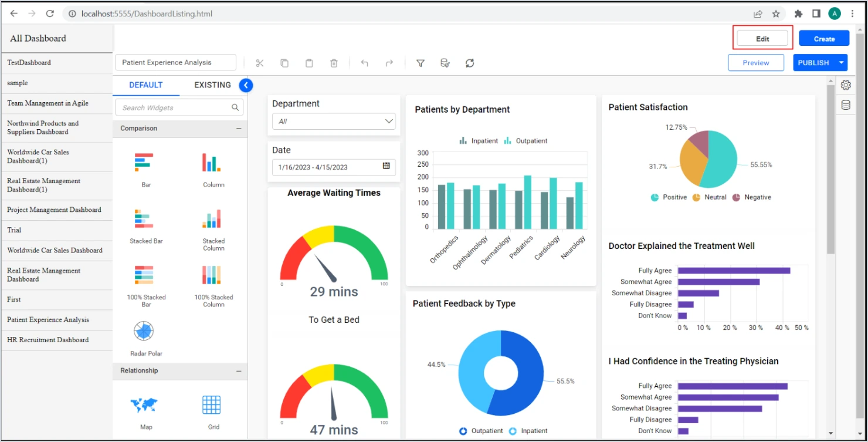Click the Copy icon in toolbar
Screen dimensions: 868x442
284,63
